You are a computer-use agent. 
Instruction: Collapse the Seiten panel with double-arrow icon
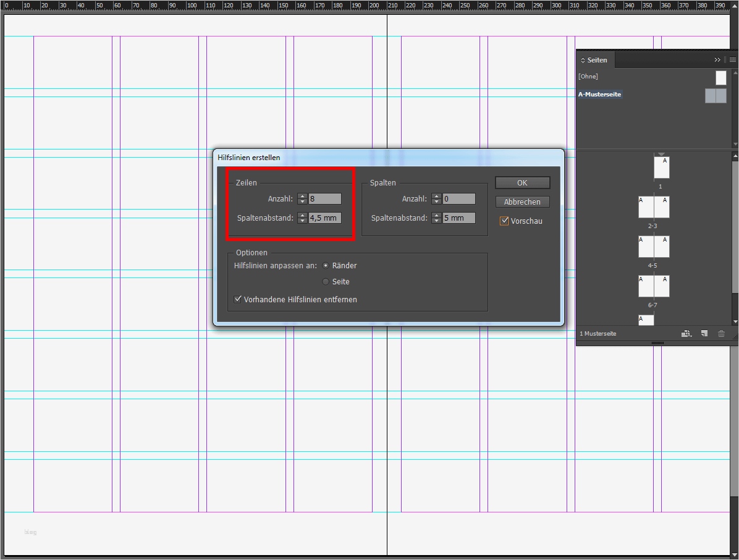click(717, 60)
